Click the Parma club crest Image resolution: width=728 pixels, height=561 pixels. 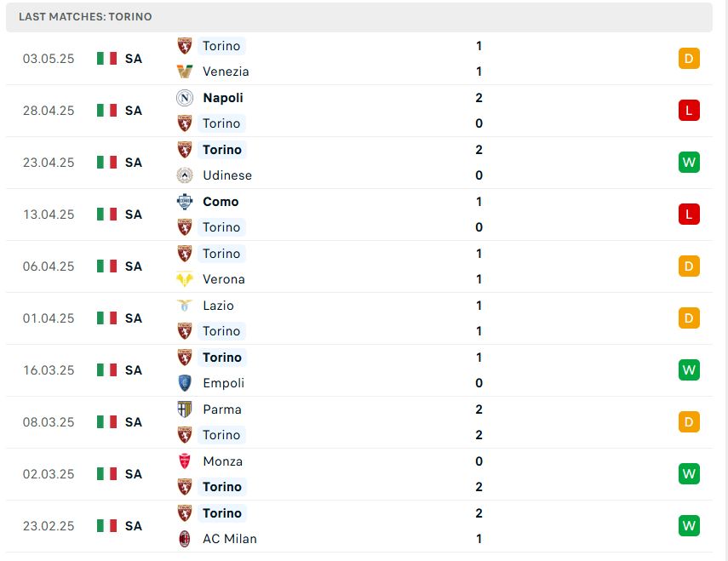tap(184, 409)
